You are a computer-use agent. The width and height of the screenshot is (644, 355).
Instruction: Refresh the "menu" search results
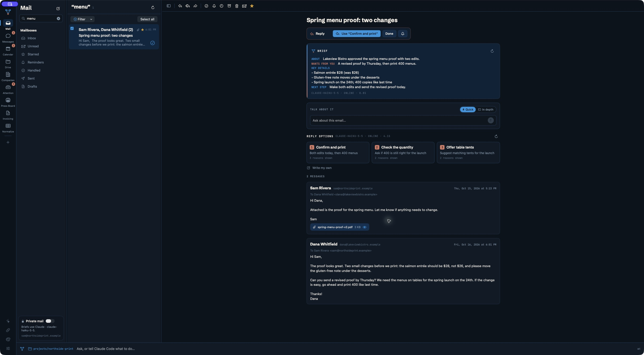pos(153,8)
